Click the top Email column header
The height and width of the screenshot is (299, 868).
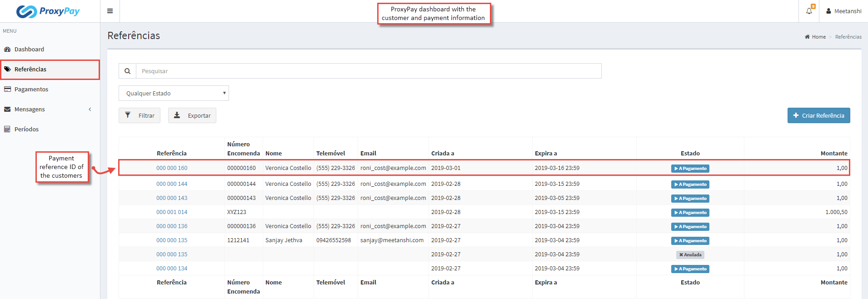point(369,154)
